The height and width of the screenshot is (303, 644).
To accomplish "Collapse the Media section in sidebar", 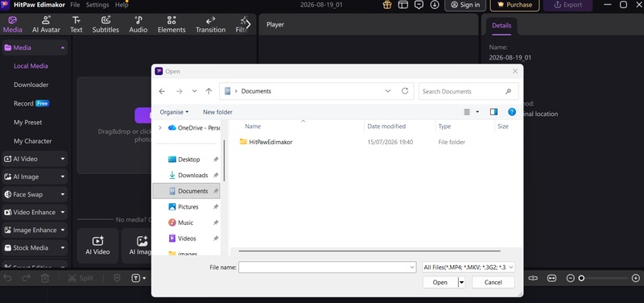I will [x=63, y=48].
